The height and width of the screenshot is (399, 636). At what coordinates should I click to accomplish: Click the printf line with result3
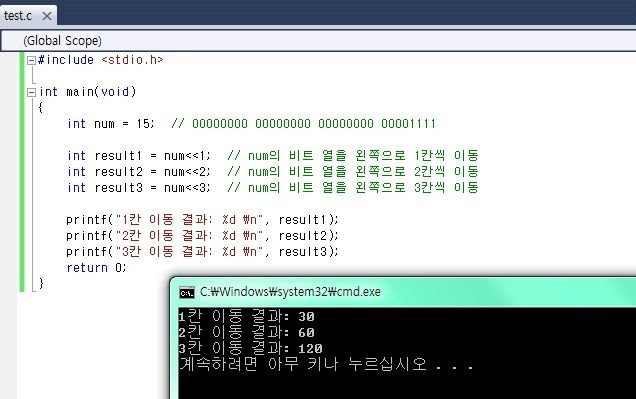point(202,252)
